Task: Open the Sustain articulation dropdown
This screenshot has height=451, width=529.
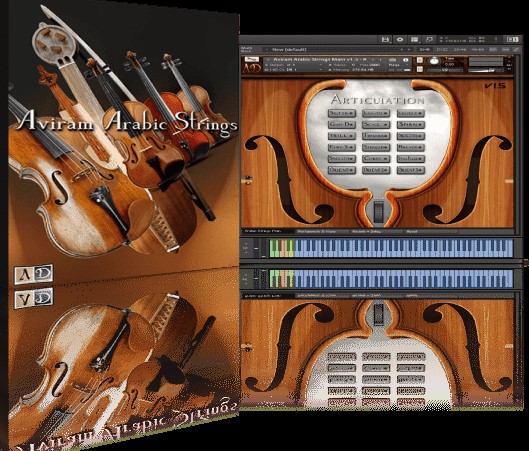Action: point(341,113)
